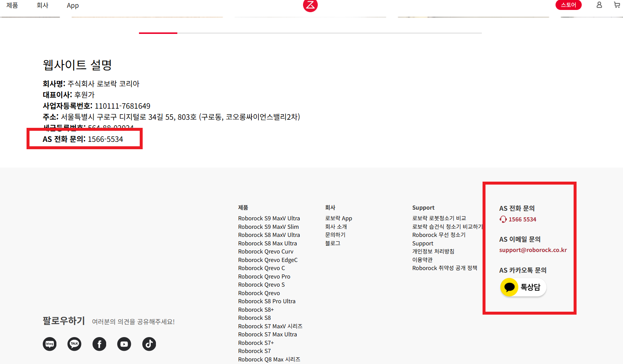Open Roborock S8 MaxV Ultra link
623x364 pixels.
click(269, 235)
